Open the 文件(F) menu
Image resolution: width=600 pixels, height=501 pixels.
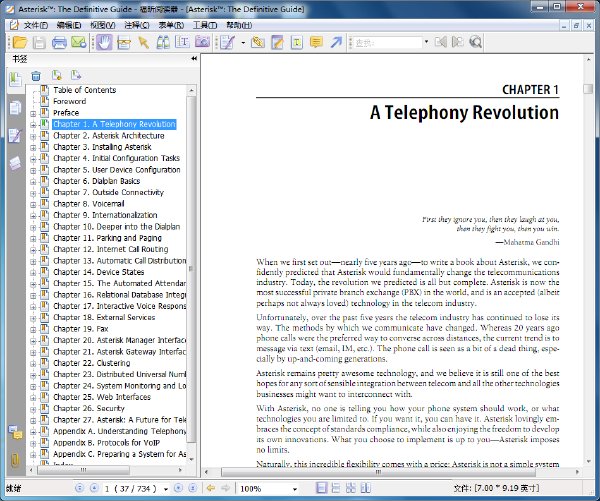coord(36,25)
